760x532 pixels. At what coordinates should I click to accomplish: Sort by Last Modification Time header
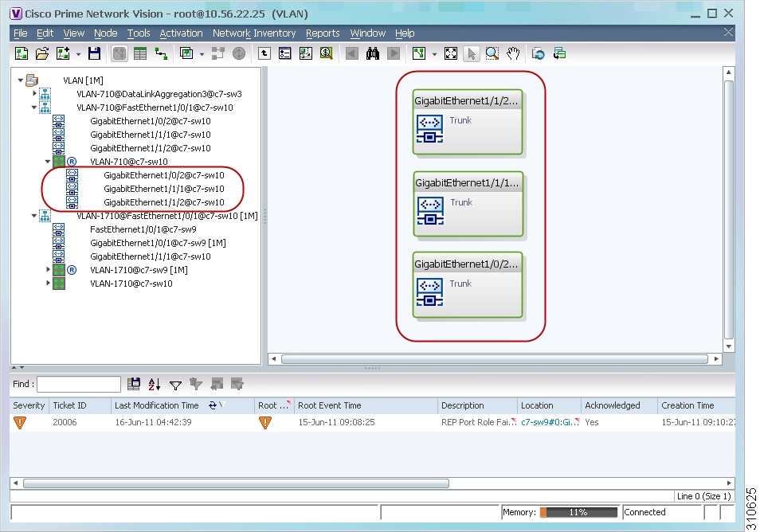click(x=182, y=405)
